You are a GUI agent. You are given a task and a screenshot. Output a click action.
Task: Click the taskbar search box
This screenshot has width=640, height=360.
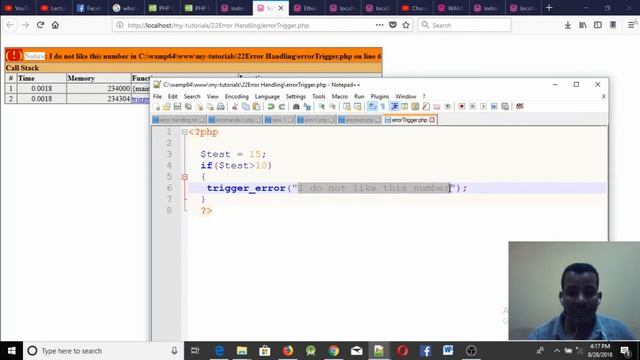(103, 351)
